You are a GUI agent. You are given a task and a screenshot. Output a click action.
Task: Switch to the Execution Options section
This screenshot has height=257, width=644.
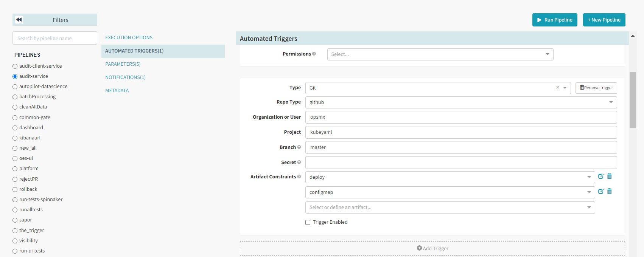pos(129,38)
